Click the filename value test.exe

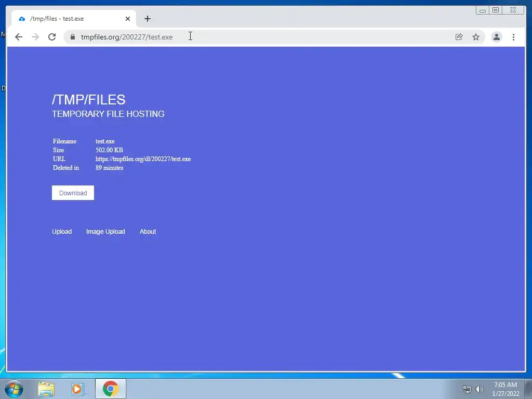coord(105,141)
